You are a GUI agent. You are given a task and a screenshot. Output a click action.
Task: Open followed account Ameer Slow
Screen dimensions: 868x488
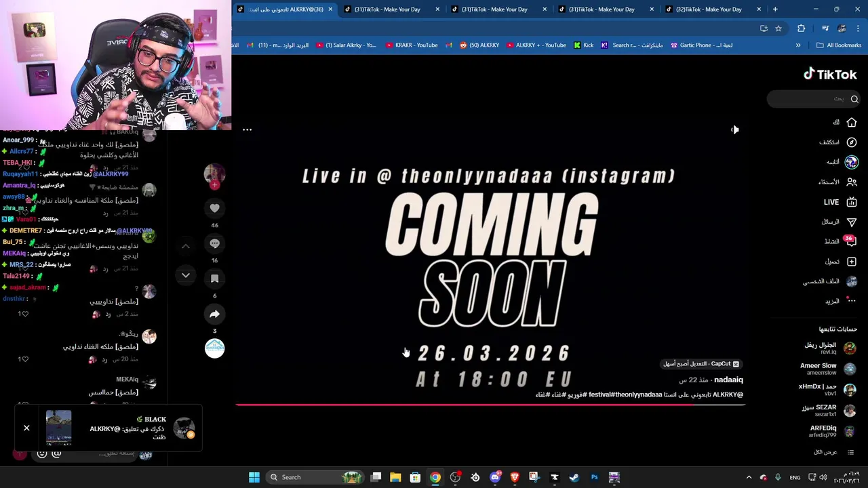coord(829,369)
